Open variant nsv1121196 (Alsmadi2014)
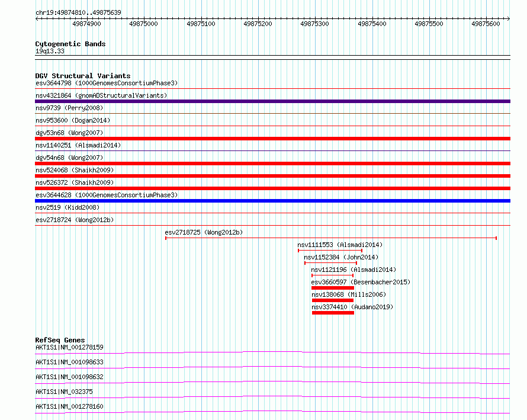The width and height of the screenshot is (527, 420). (354, 270)
